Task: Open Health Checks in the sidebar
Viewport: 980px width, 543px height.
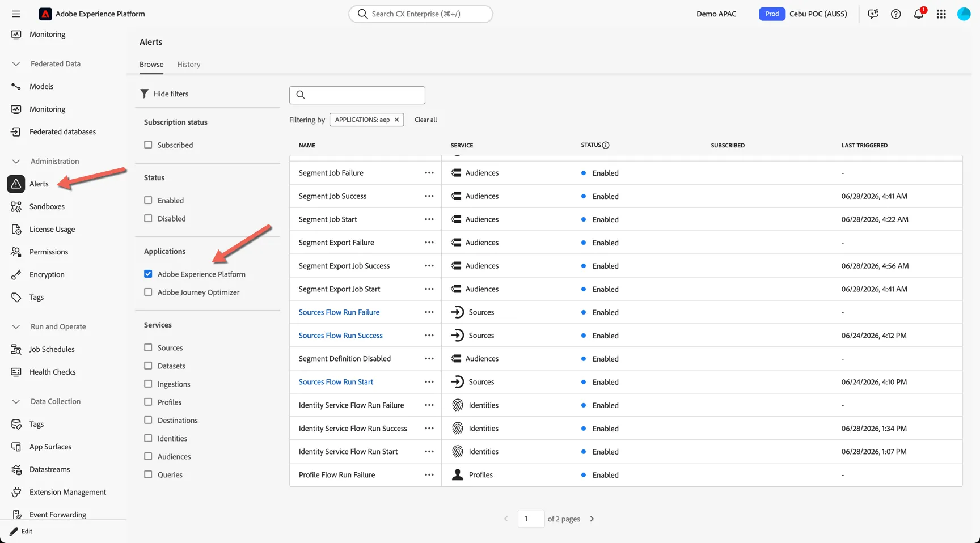Action: [x=53, y=372]
